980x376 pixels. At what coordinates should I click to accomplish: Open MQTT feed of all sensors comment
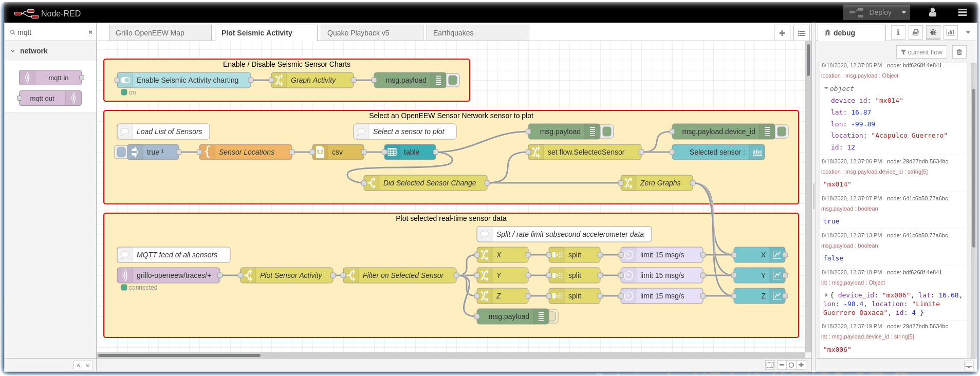[x=174, y=255]
